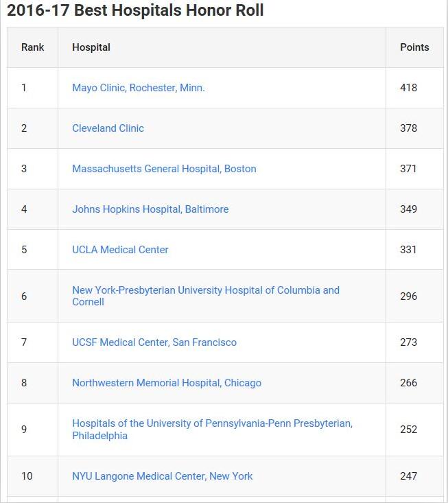
Task: Click the Cleveland Clinic hospital link
Action: point(108,128)
